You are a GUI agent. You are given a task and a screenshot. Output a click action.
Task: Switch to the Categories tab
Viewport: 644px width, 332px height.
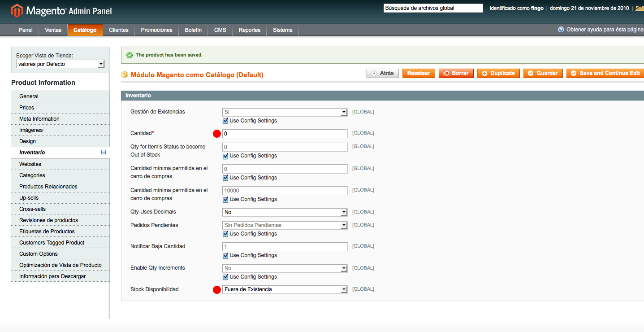(x=60, y=175)
